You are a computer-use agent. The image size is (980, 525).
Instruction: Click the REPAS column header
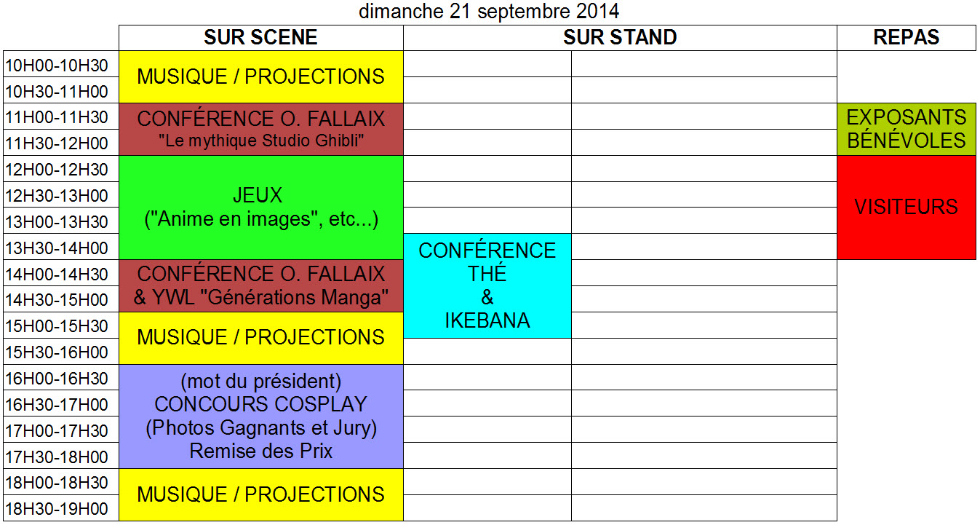point(906,38)
